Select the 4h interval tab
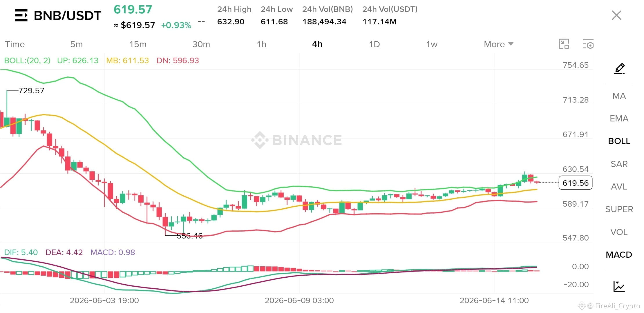Screen dimensions: 644x313 point(317,44)
